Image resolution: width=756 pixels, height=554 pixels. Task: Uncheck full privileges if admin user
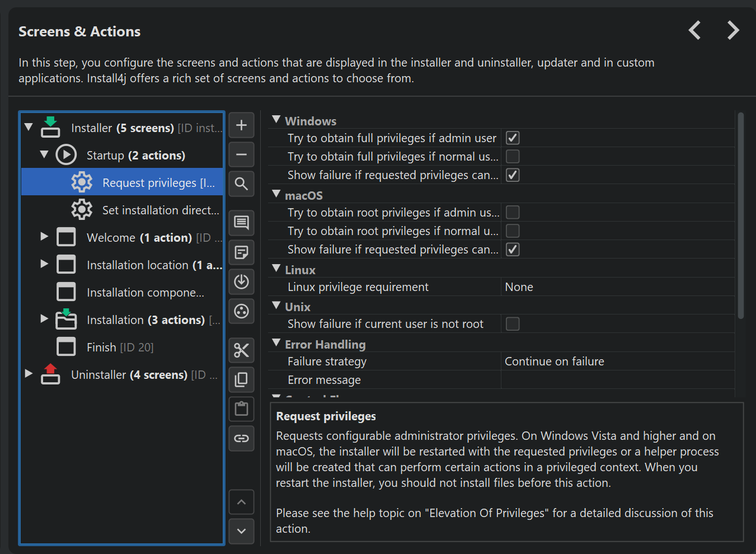click(512, 138)
